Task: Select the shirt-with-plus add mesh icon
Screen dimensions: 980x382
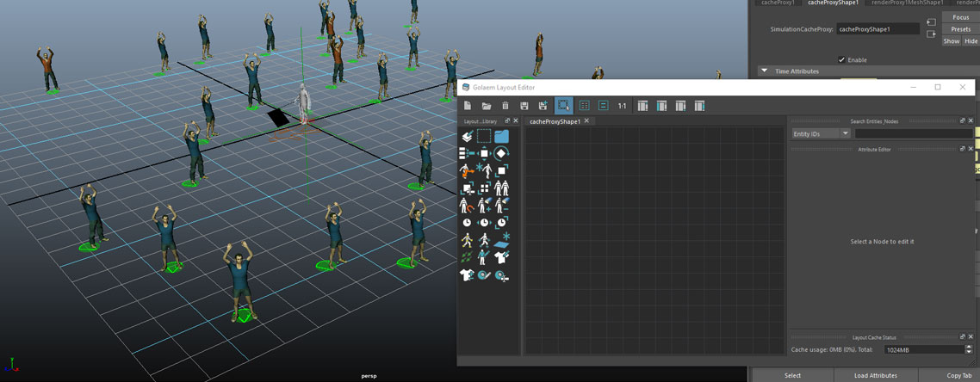Action: [x=467, y=274]
